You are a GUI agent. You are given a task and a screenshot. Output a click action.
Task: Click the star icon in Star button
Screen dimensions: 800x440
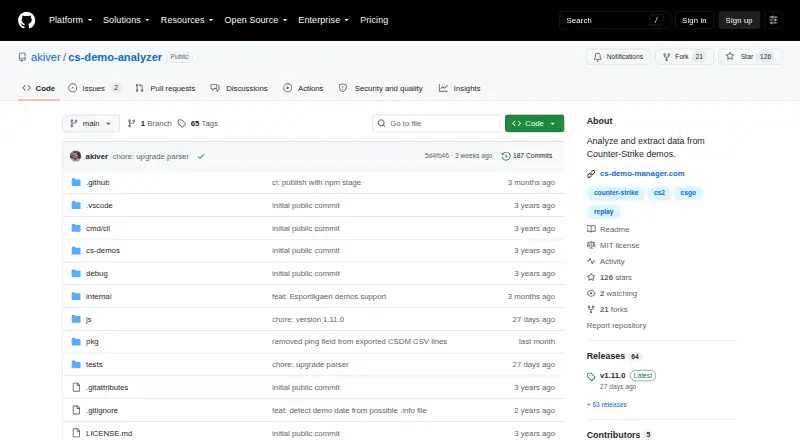[x=730, y=57]
